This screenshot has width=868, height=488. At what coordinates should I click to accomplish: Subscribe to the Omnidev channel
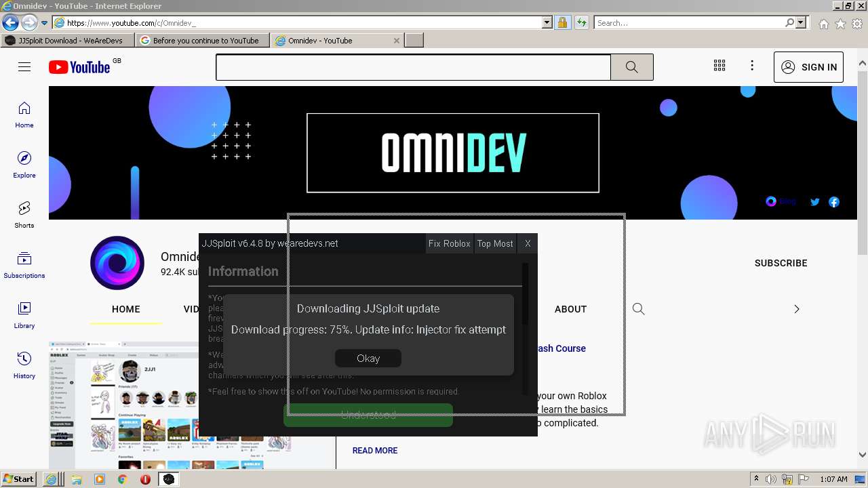[x=781, y=263]
